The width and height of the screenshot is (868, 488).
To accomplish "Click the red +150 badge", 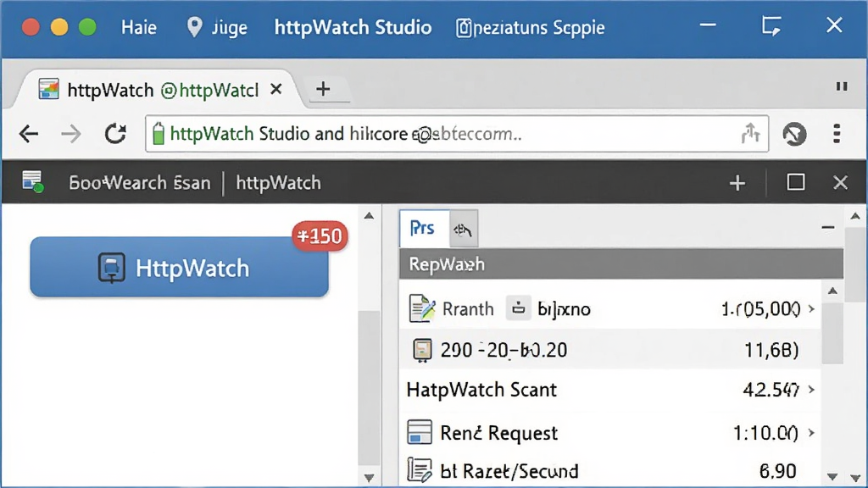I will [x=320, y=236].
